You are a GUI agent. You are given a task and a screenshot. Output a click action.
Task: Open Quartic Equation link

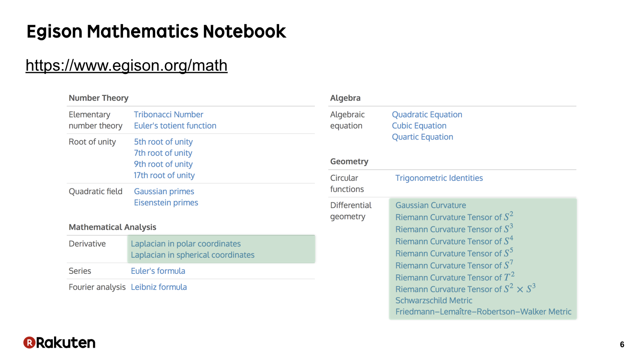pos(423,137)
